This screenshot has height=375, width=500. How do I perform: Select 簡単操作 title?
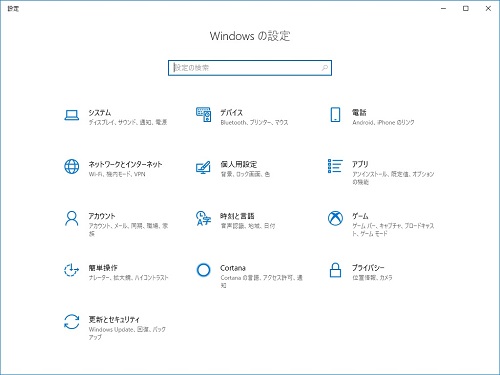pos(103,268)
